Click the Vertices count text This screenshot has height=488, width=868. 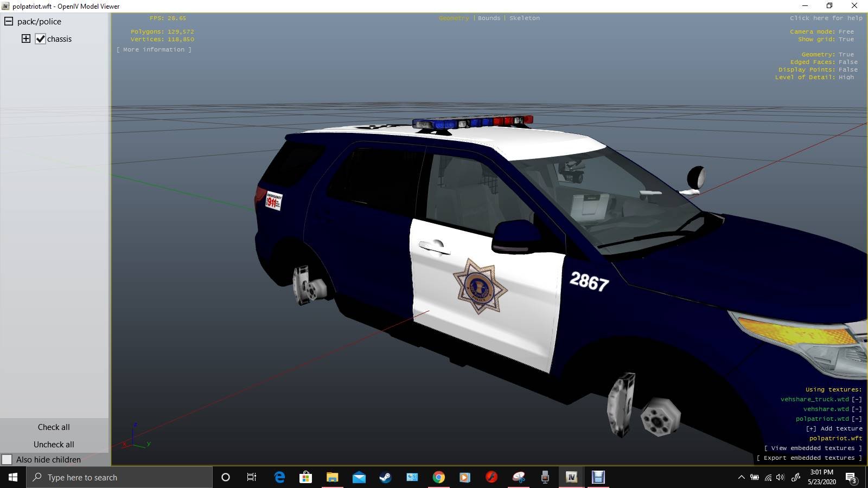(162, 39)
